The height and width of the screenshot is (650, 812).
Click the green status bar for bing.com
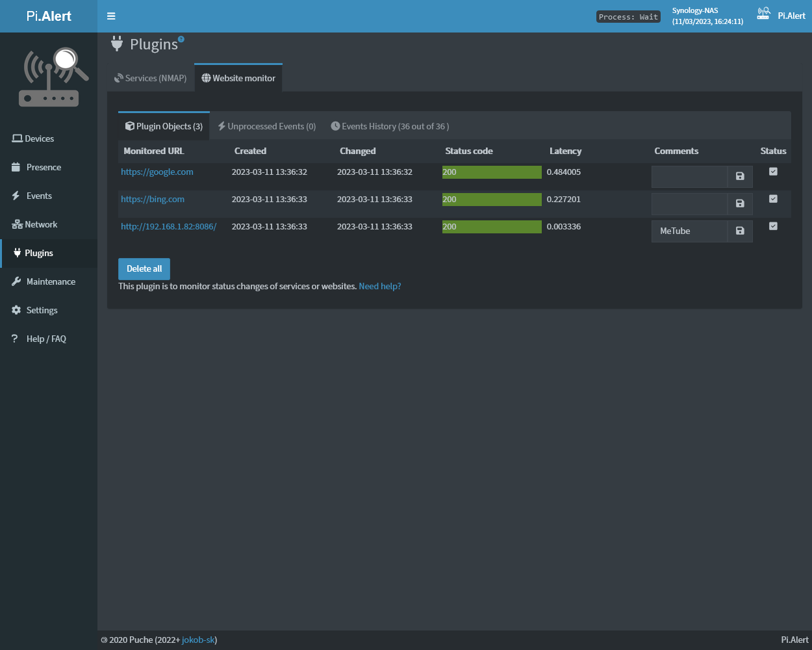(x=492, y=200)
